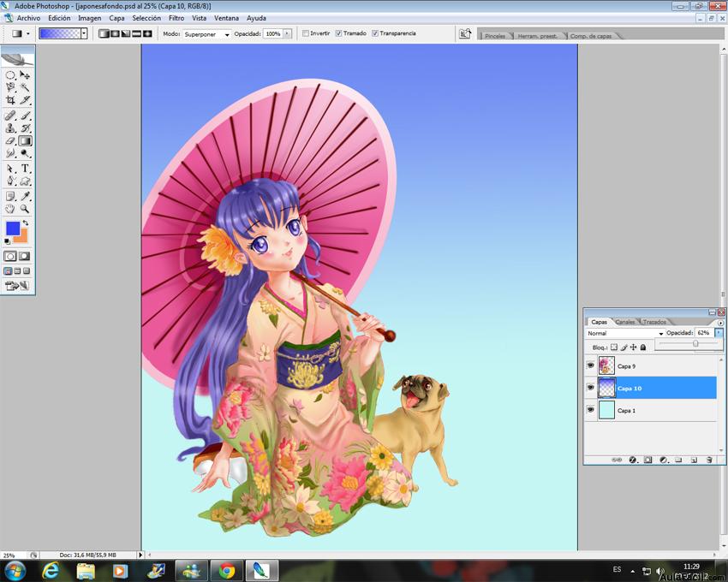Select the Slice tool
Viewport: 728px width, 582px height.
[25, 100]
